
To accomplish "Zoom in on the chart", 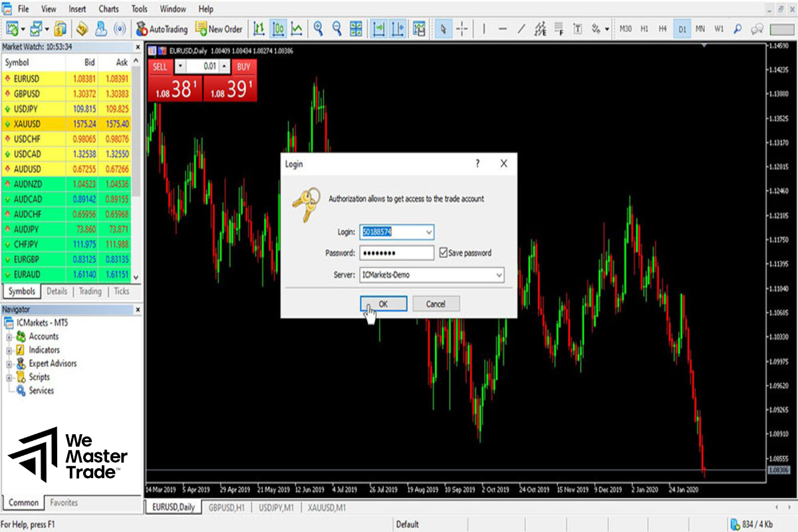I will tap(319, 29).
